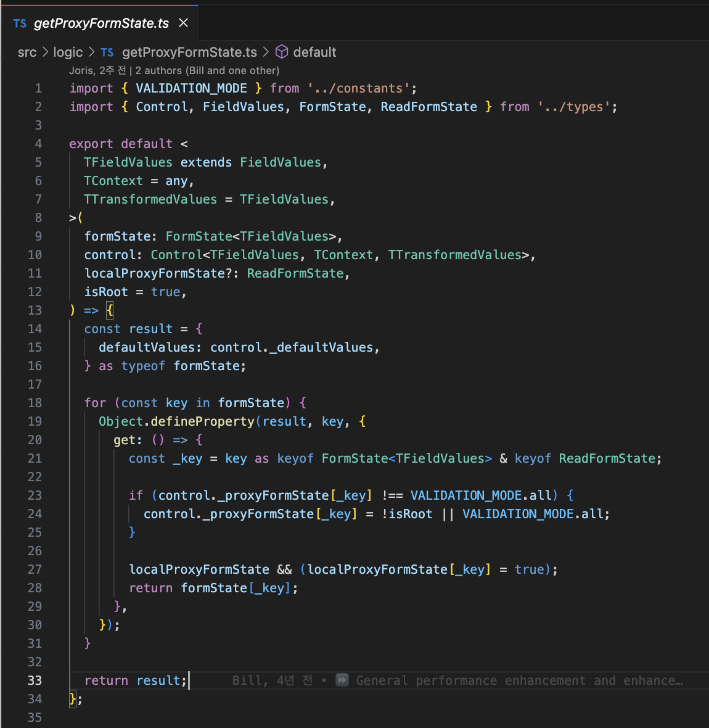Click the inline blame "Bill, 4년 전"
The height and width of the screenshot is (728, 709).
[273, 680]
